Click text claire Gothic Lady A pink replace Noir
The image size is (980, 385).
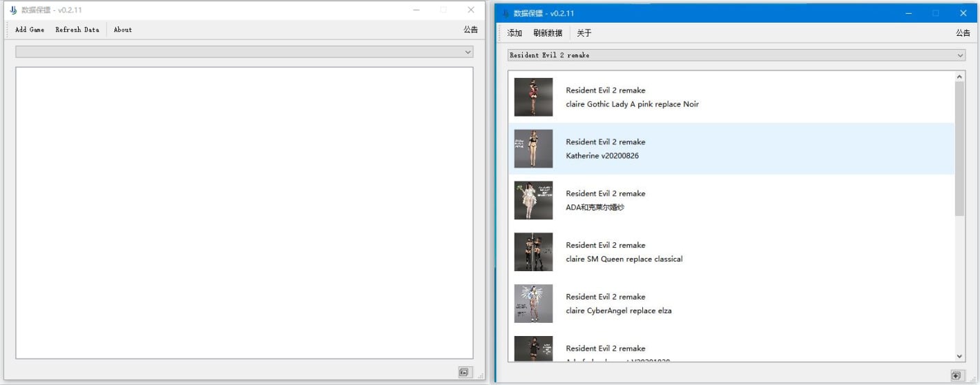632,104
